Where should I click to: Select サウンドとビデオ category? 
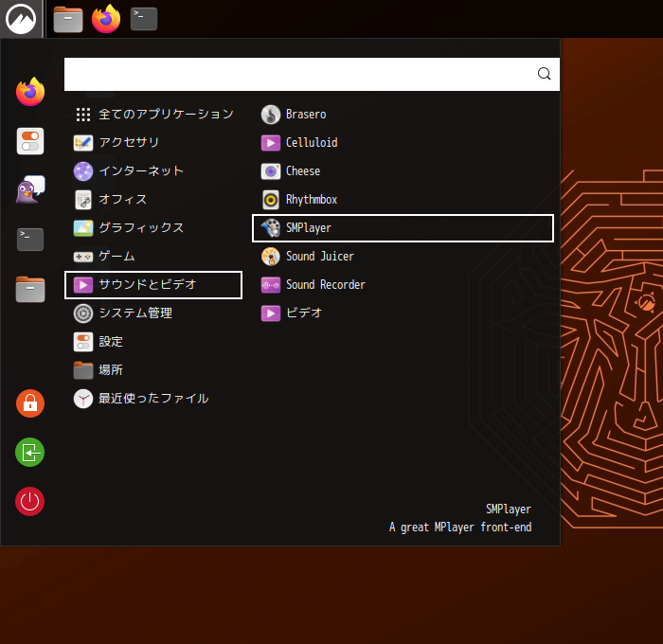coord(153,285)
